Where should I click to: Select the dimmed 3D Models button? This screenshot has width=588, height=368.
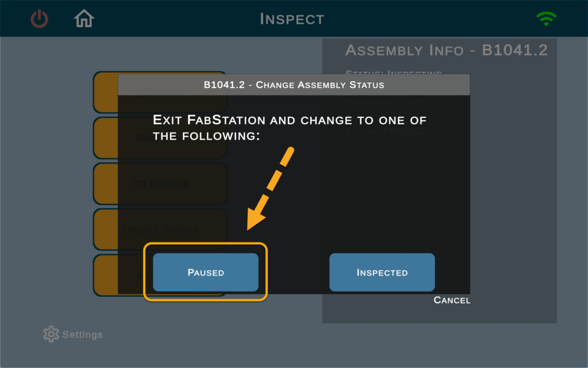pyautogui.click(x=160, y=183)
